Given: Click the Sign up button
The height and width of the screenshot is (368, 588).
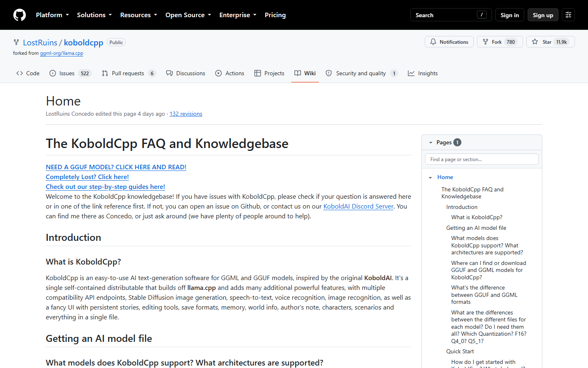Looking at the screenshot, I should point(543,15).
